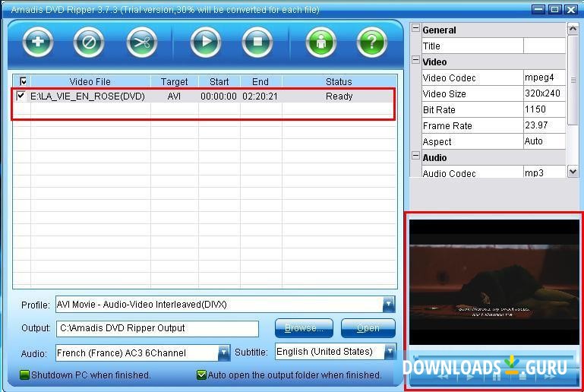Image resolution: width=584 pixels, height=392 pixels.
Task: Click the 00:00:00 start time cell
Action: [219, 96]
